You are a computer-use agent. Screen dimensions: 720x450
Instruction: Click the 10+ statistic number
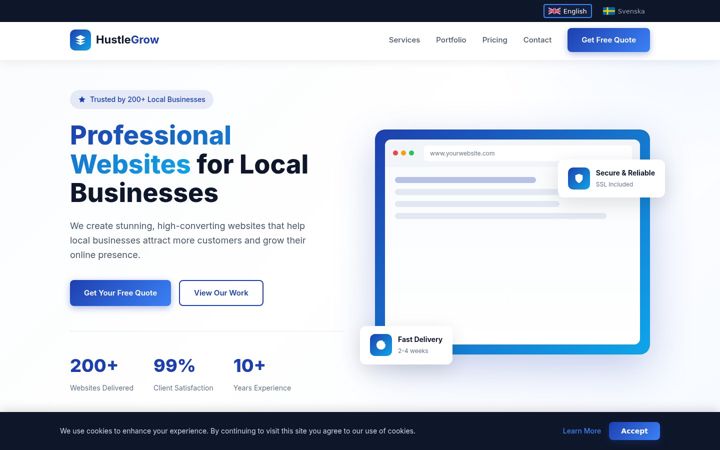(249, 366)
